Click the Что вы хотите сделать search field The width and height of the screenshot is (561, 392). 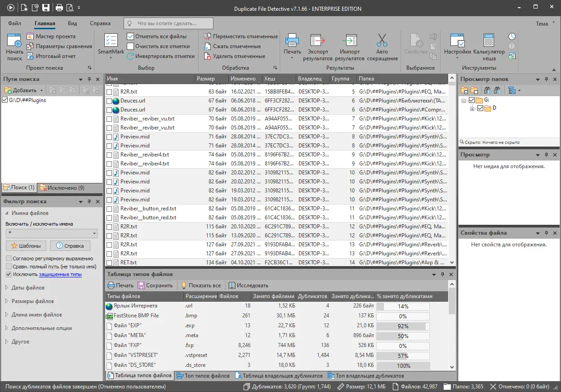tap(169, 23)
